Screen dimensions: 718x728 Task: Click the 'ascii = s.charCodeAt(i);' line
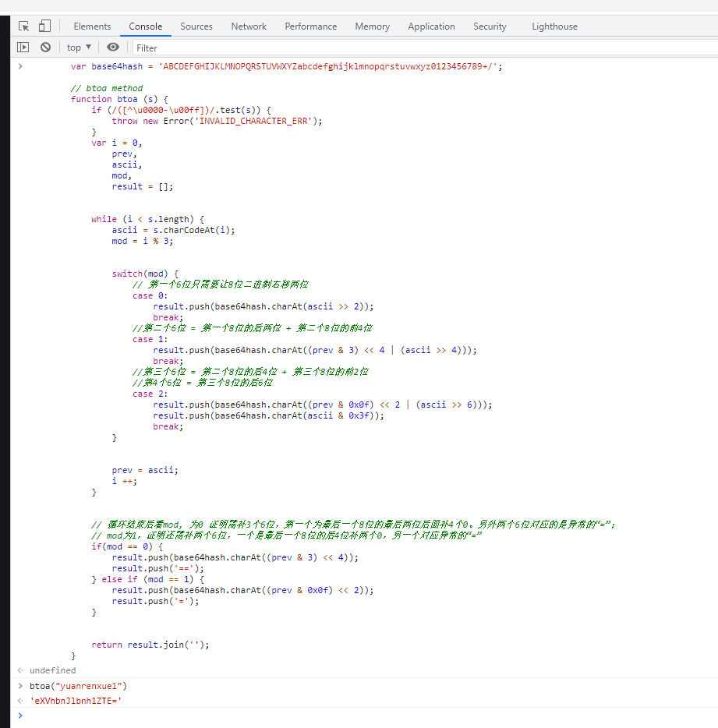(x=173, y=230)
